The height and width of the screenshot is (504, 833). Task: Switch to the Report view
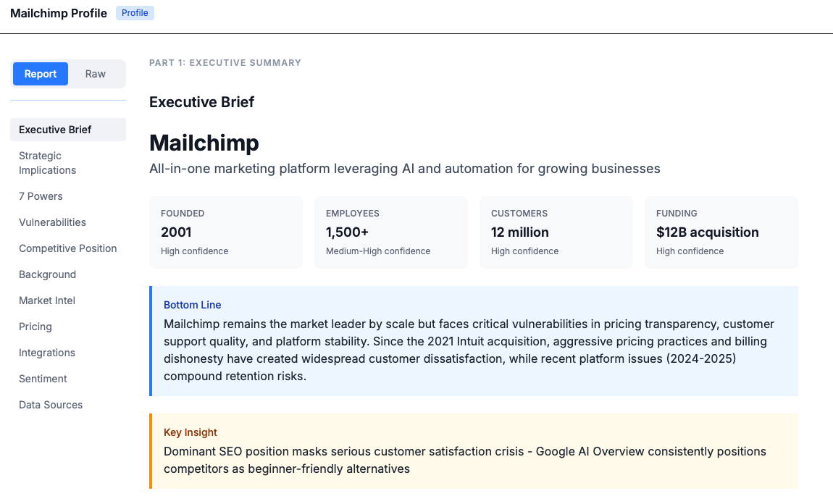pyautogui.click(x=41, y=74)
